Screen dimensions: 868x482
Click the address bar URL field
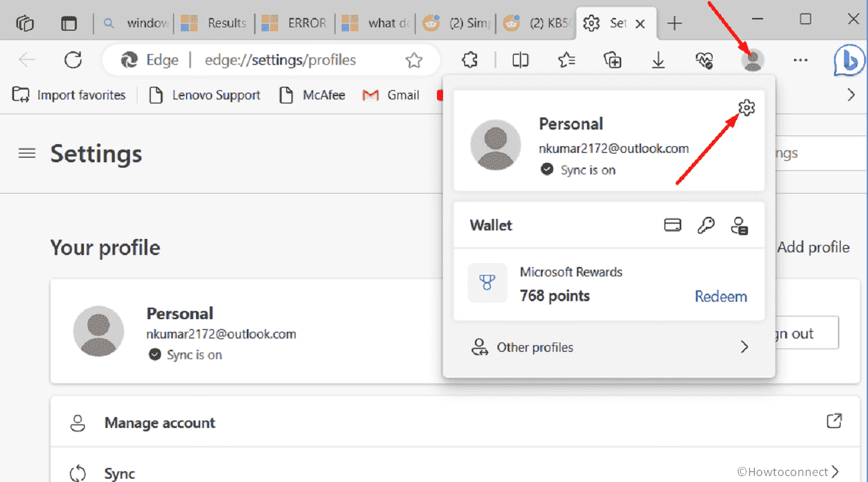(280, 60)
